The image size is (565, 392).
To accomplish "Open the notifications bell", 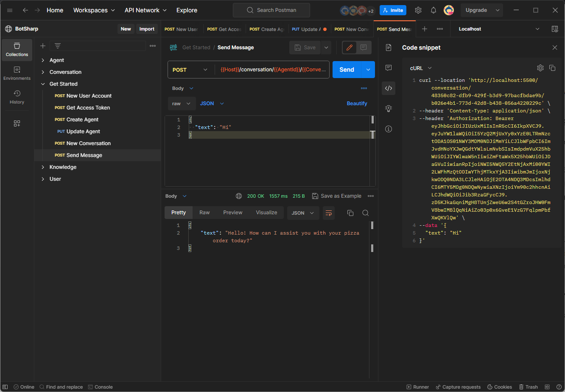I will click(x=434, y=10).
